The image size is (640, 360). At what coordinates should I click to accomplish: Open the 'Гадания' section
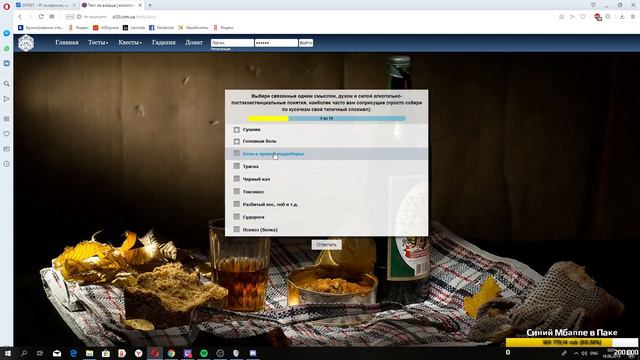coord(164,42)
